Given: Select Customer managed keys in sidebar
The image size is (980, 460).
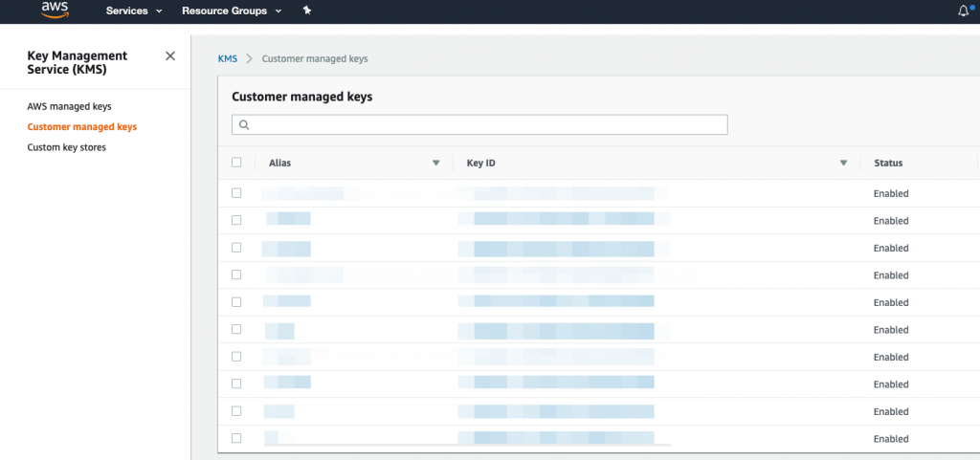Looking at the screenshot, I should click(x=82, y=126).
